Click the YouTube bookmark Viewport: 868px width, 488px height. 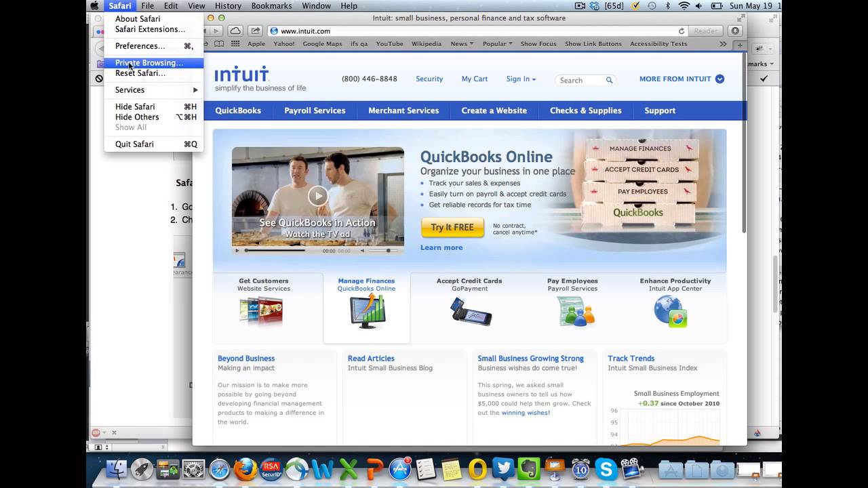point(389,43)
